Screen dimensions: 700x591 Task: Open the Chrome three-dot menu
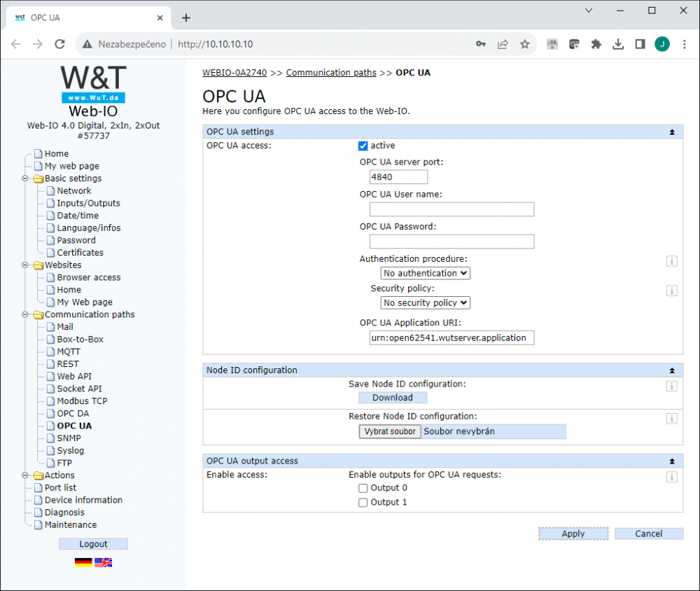[684, 44]
